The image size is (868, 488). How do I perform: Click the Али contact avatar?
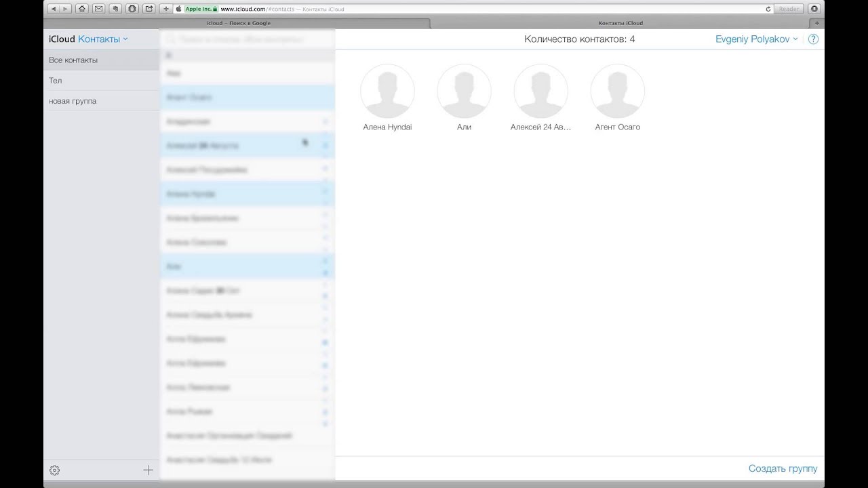tap(464, 91)
